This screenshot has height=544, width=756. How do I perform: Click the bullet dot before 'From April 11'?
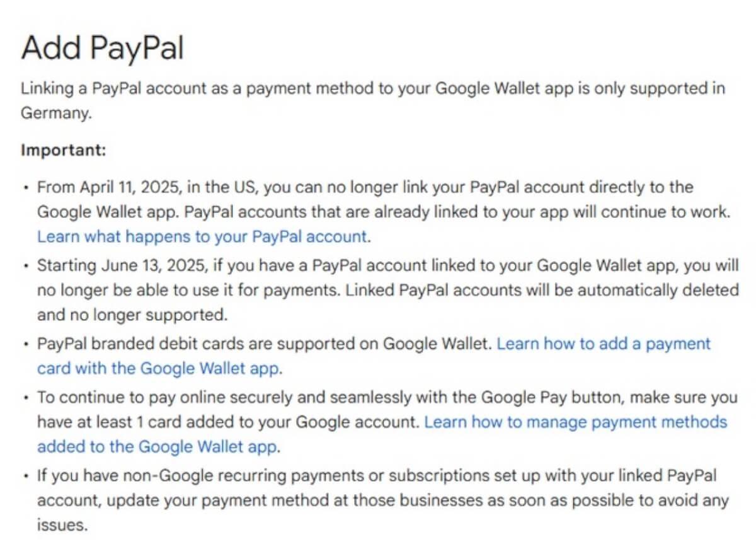click(x=25, y=188)
